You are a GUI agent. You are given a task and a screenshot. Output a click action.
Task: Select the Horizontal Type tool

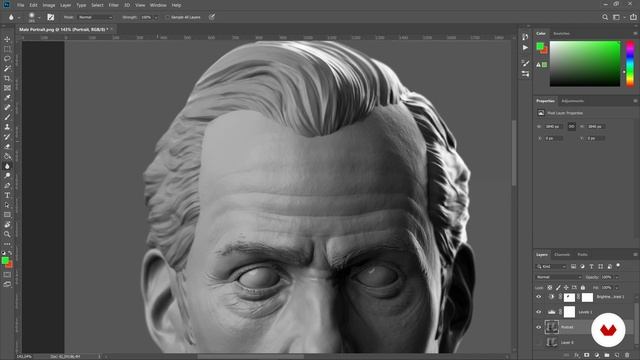[7, 196]
